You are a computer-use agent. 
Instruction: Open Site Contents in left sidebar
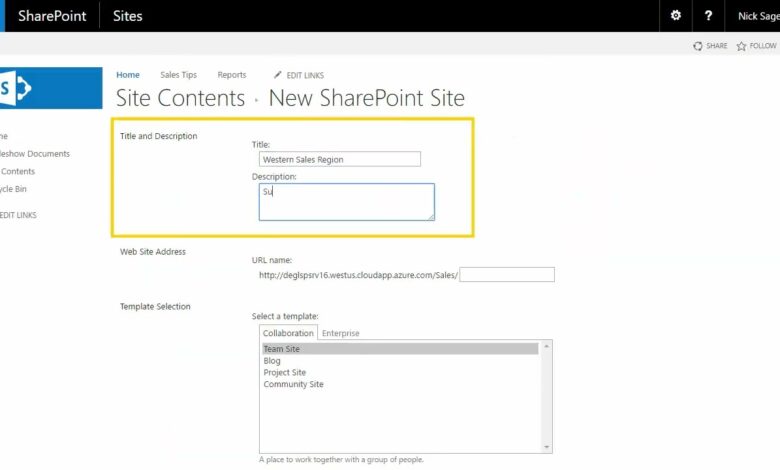17,171
